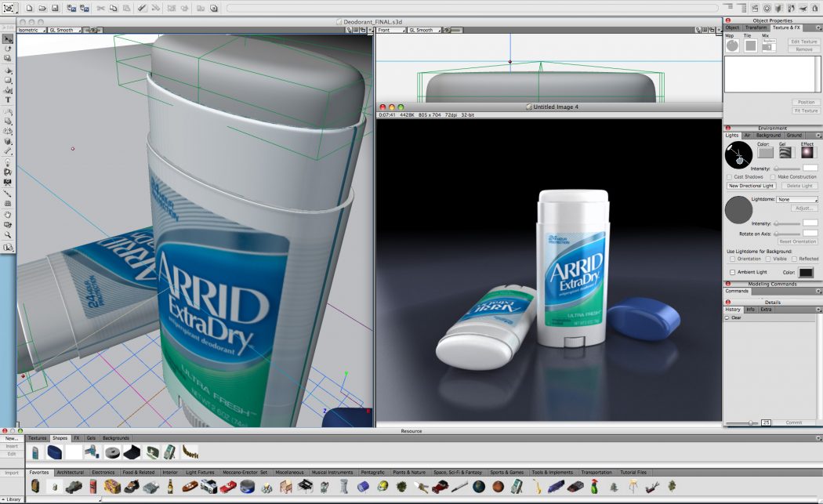
Task: Enable the Cast Shadows checkbox
Action: pos(728,176)
